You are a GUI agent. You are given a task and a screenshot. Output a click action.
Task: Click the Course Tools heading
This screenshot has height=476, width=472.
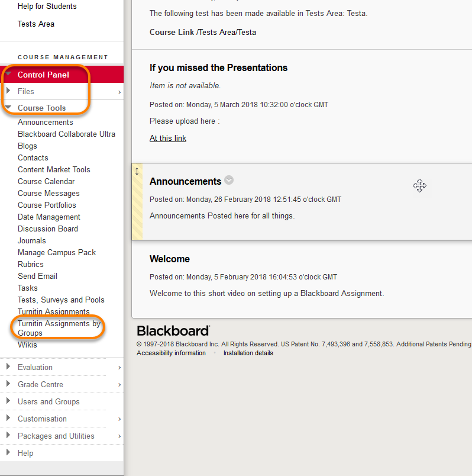[x=41, y=108]
